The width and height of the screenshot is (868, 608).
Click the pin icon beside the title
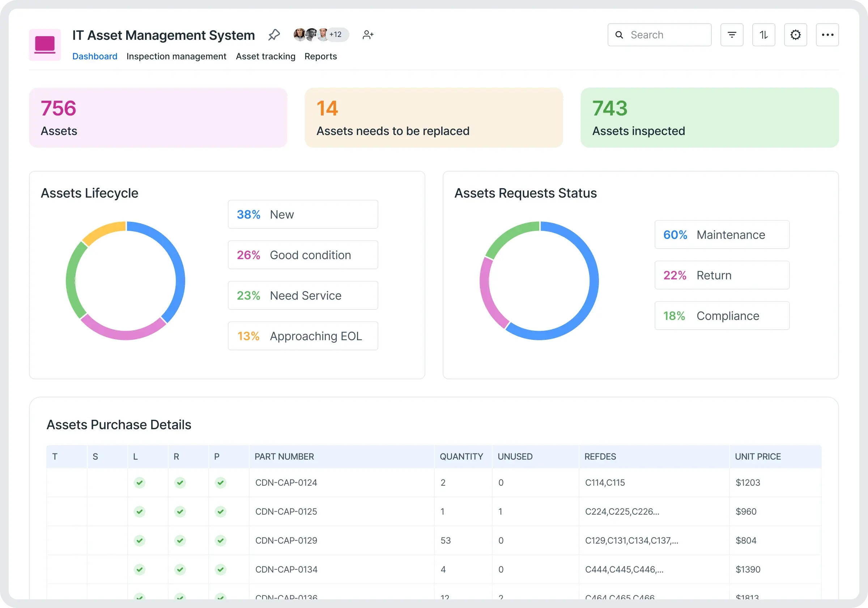[274, 35]
